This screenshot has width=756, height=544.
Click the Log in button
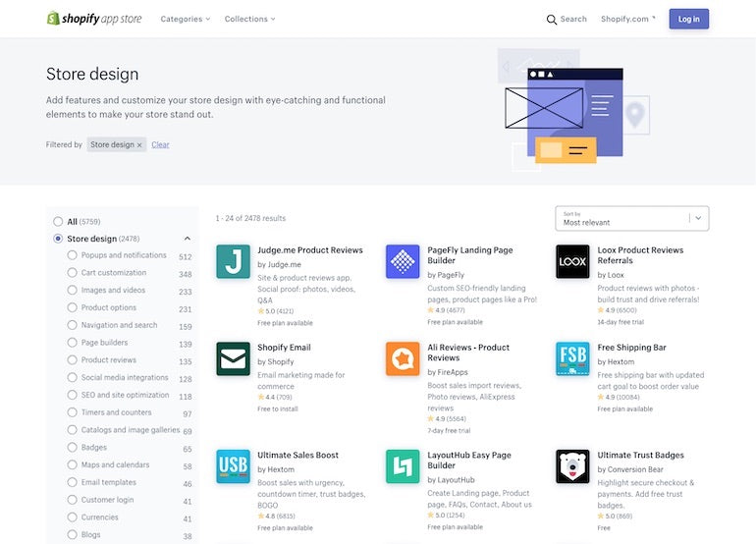(688, 19)
